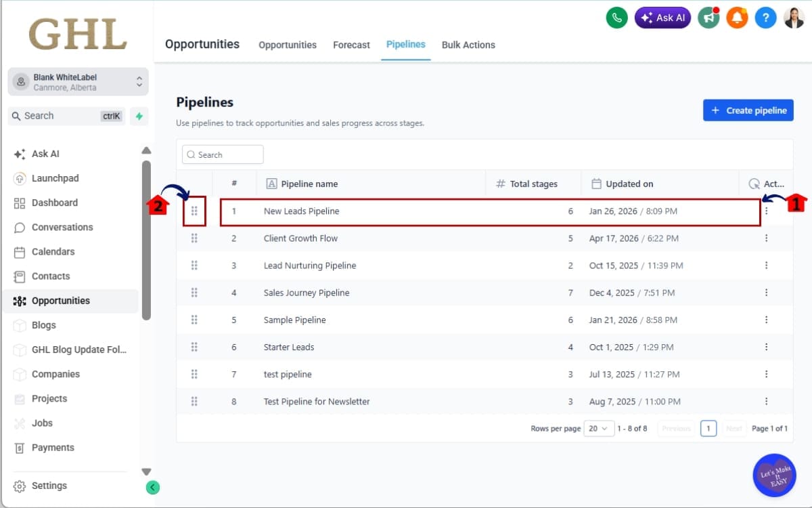
Task: Click the purple Ask AI button
Action: [662, 18]
